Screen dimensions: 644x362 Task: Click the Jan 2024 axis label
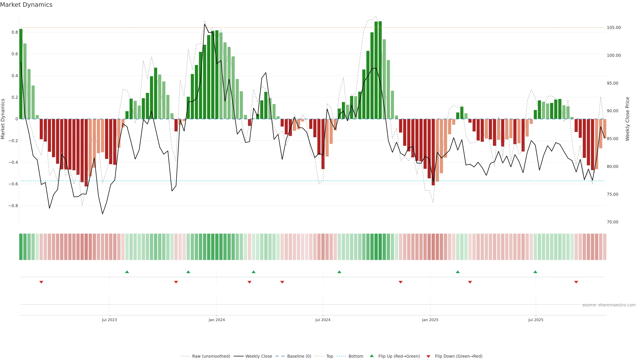217,320
